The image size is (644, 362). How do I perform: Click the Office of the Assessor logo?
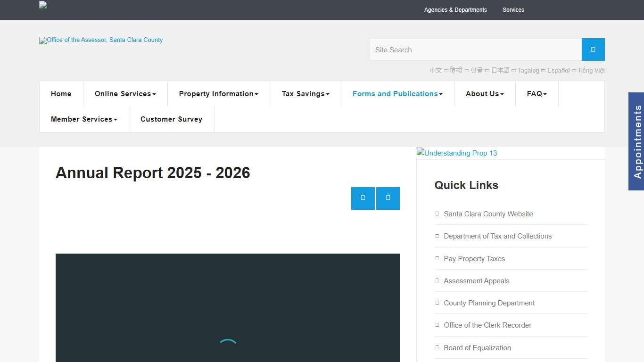pos(100,40)
